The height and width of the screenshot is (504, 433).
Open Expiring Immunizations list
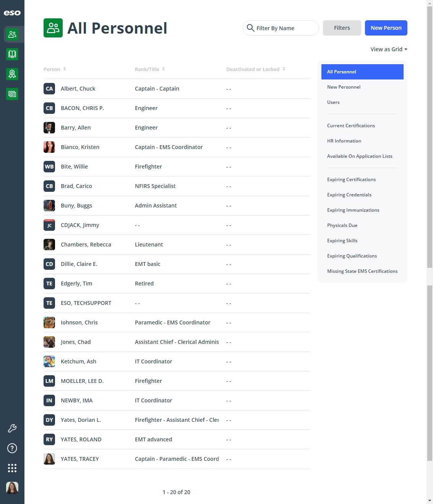click(x=362, y=210)
